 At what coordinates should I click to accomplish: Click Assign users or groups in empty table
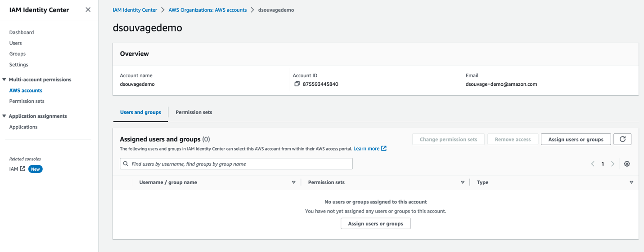tap(375, 223)
